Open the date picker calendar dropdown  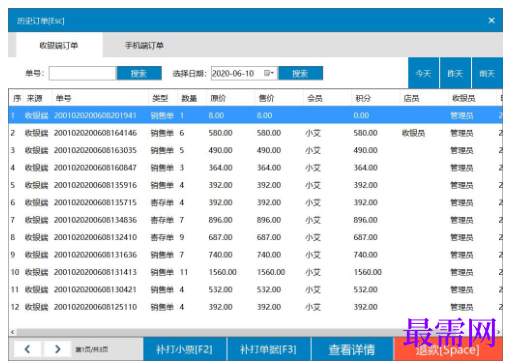pyautogui.click(x=269, y=73)
